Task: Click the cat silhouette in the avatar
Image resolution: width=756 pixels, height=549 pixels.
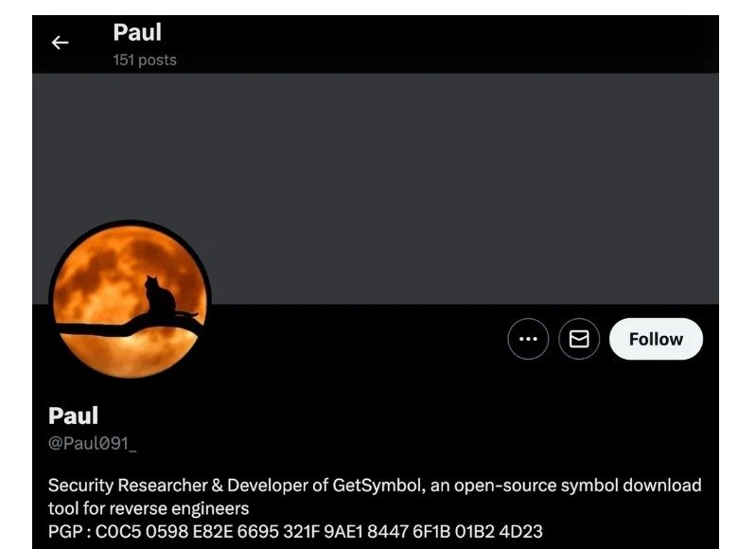Action: (160, 295)
